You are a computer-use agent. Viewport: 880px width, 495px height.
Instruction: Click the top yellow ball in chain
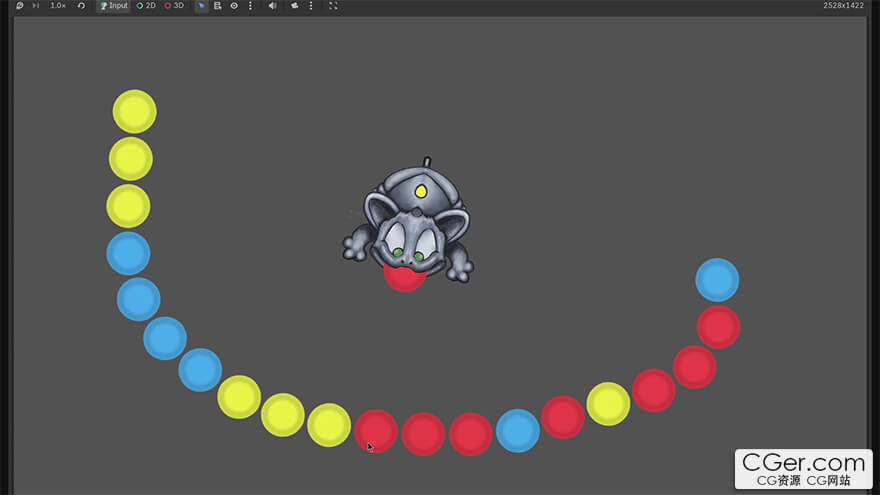[134, 111]
